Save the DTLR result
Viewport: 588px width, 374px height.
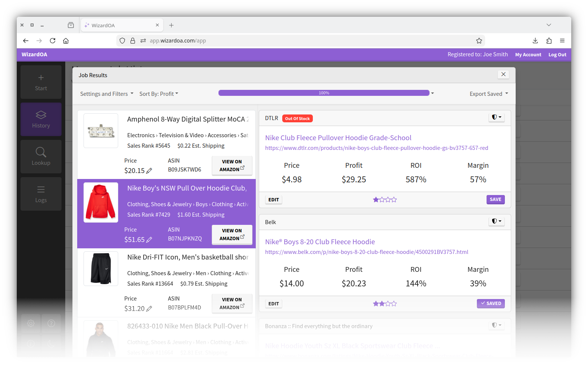click(495, 199)
